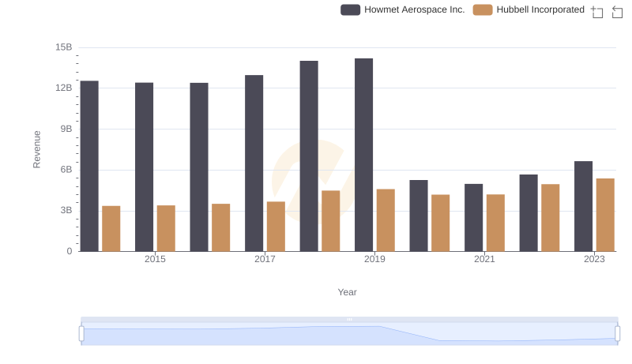Click the 2021 x-axis label
The height and width of the screenshot is (364, 632).
pos(484,259)
